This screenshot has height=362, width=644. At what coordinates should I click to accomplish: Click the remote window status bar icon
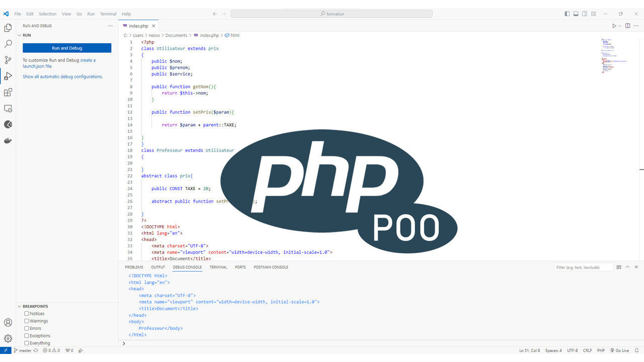click(6, 350)
